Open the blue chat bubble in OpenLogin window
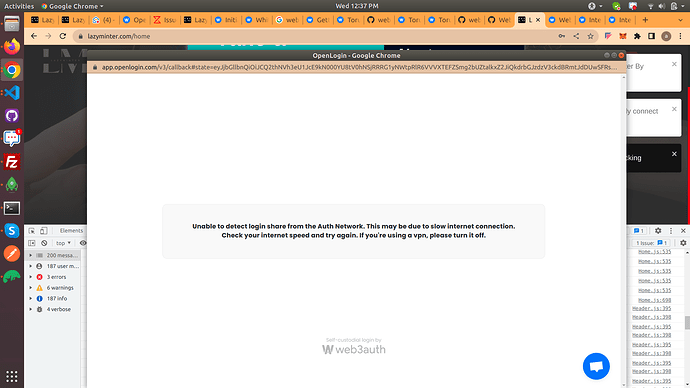Screen dimensions: 690x388 pyautogui.click(x=596, y=366)
